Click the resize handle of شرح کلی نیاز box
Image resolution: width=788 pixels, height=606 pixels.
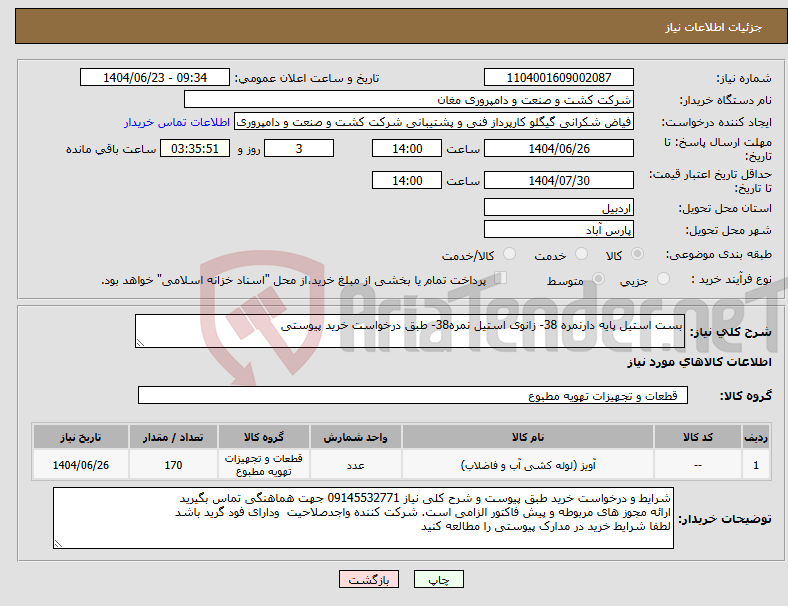(140, 343)
